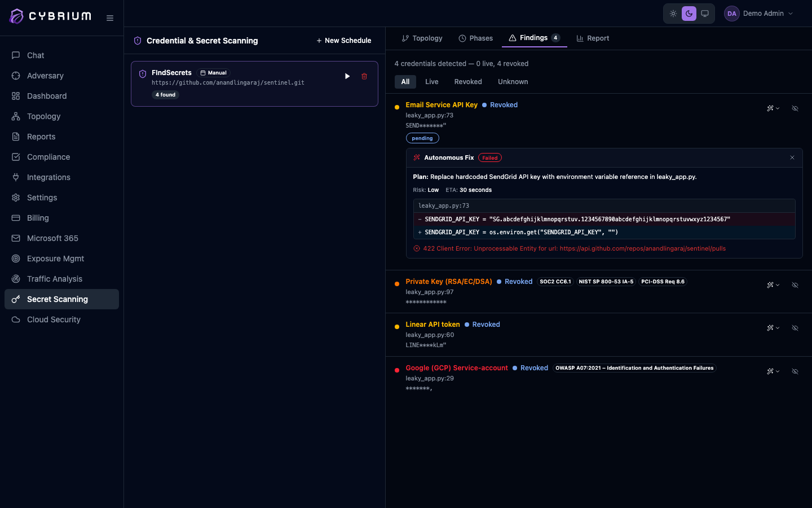Click the Failed status badge
This screenshot has width=812, height=508.
(490, 158)
